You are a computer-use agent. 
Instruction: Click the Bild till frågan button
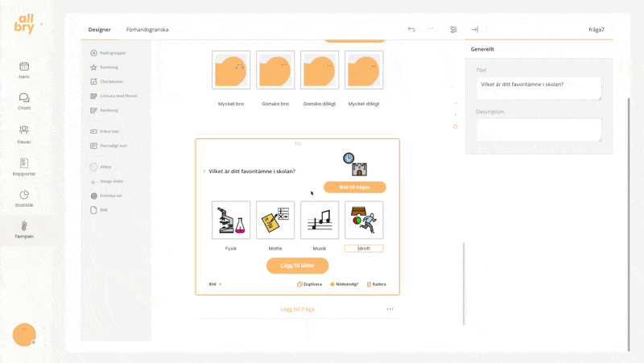pos(354,187)
